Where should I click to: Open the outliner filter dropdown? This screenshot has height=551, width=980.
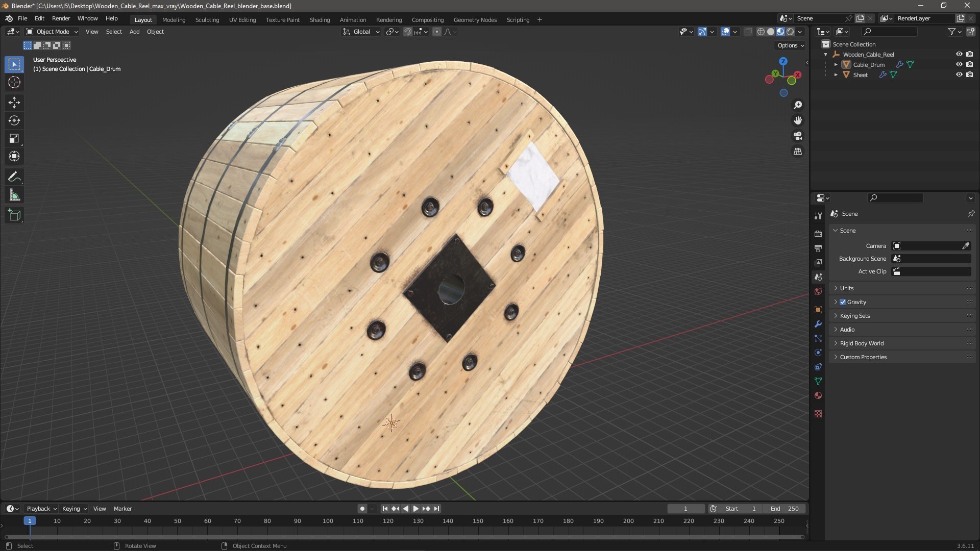click(x=954, y=32)
